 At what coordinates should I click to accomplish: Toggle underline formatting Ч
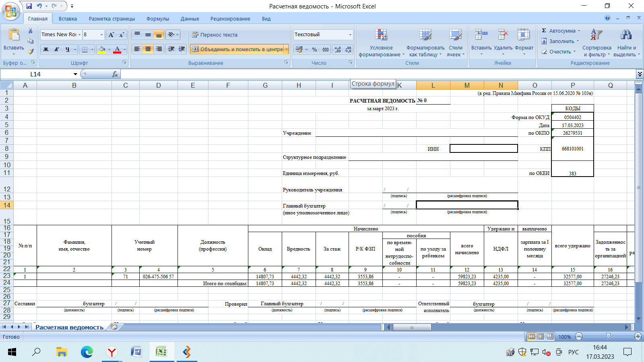coord(68,49)
